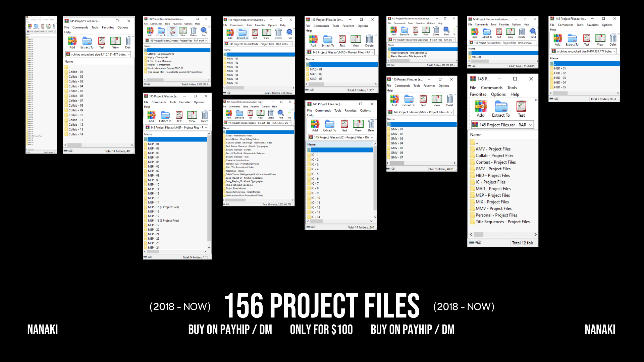Click Test icon in window listing Title Sequences - Project Files

(521, 107)
